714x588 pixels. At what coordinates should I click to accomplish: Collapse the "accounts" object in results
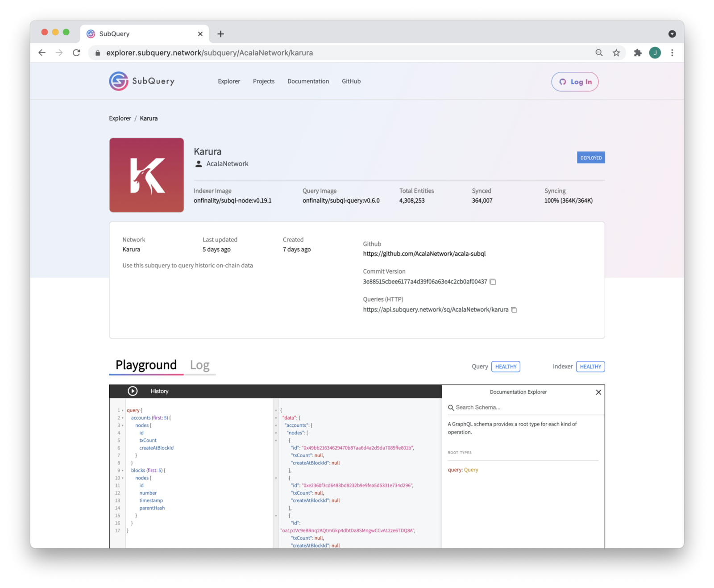[x=276, y=425]
